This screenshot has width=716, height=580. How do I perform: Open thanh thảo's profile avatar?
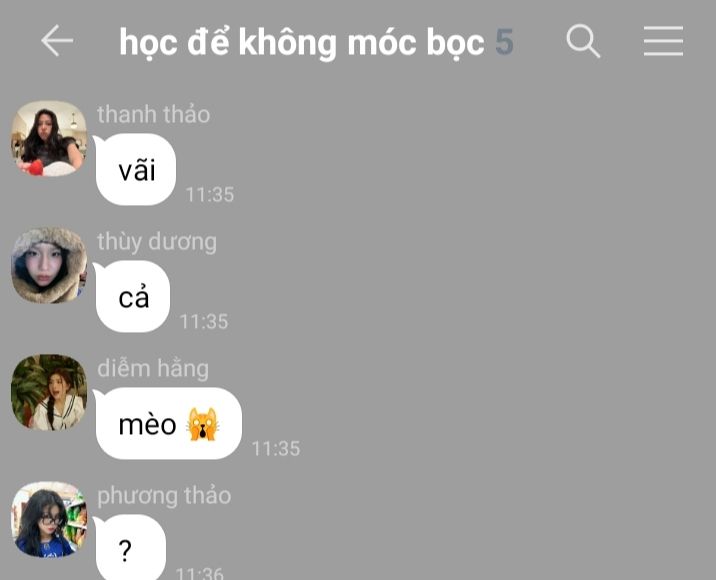(x=49, y=138)
